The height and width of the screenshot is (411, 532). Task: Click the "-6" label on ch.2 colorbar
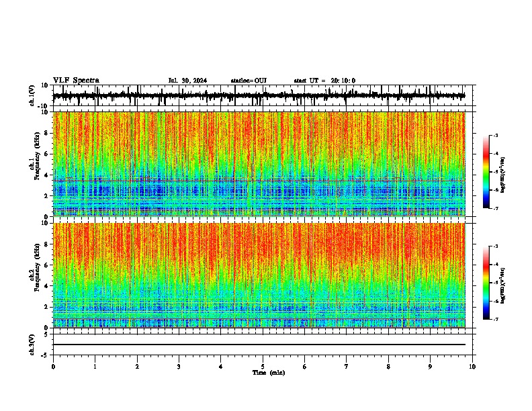[496, 301]
